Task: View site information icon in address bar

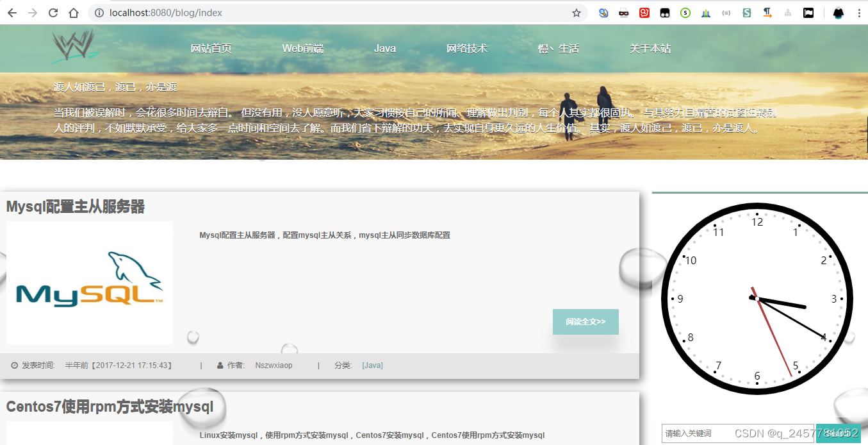Action: [99, 13]
